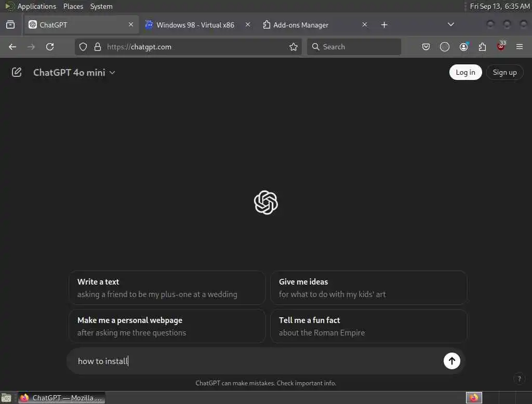Open the Firefox hamburger application menu
Image resolution: width=532 pixels, height=404 pixels.
tap(520, 47)
